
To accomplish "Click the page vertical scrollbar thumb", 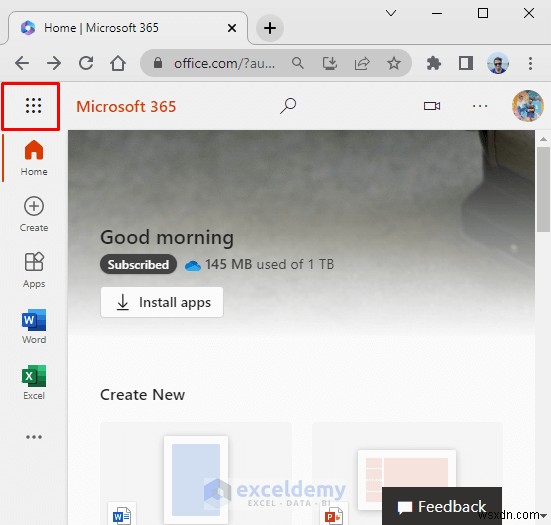I will 543,190.
